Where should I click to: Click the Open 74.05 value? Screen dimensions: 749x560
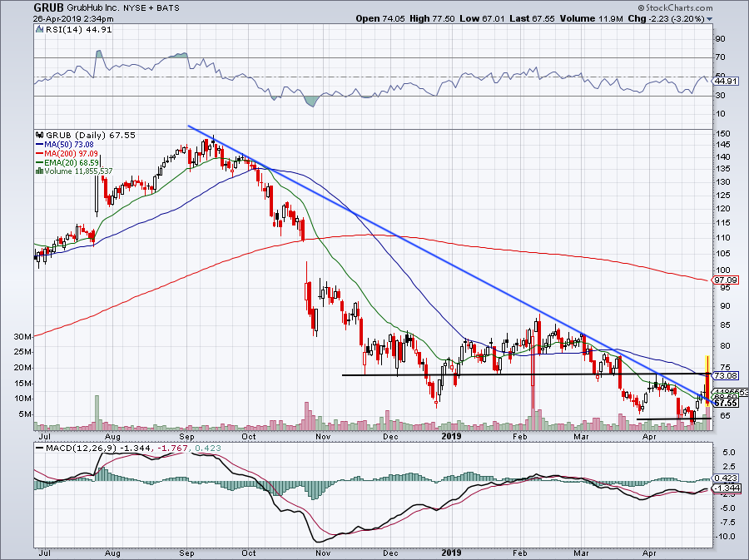[380, 18]
